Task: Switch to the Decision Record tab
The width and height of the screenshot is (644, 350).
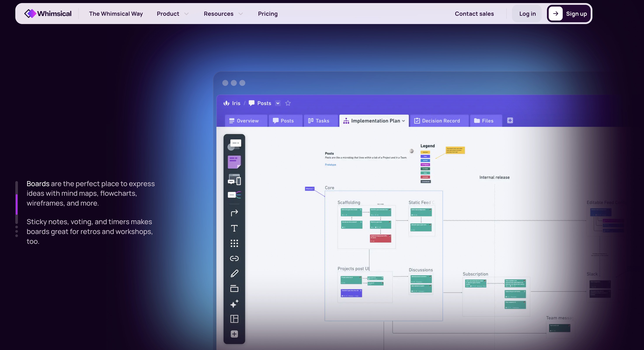Action: tap(439, 121)
